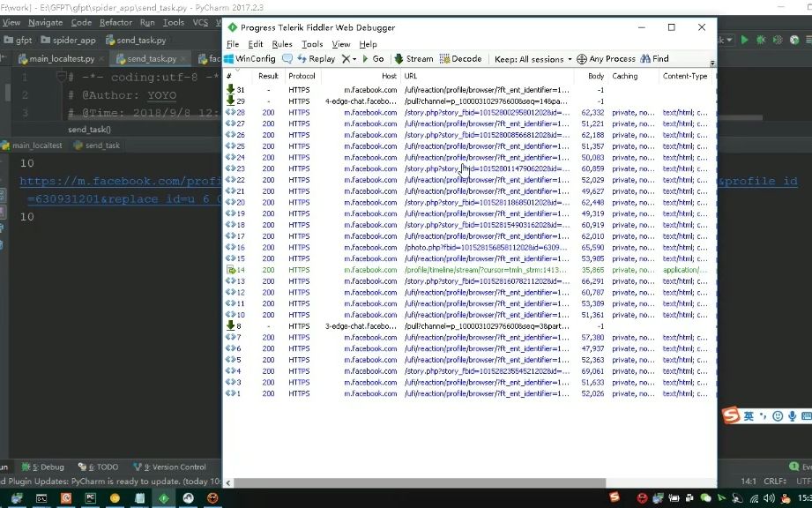Click the Go icon in Fiddler

tap(372, 58)
